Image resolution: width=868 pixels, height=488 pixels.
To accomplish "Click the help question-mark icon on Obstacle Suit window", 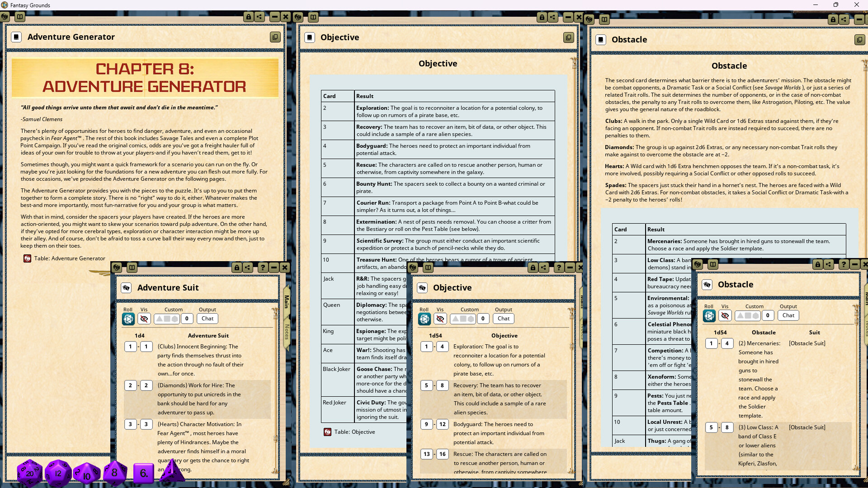I will [x=844, y=265].
